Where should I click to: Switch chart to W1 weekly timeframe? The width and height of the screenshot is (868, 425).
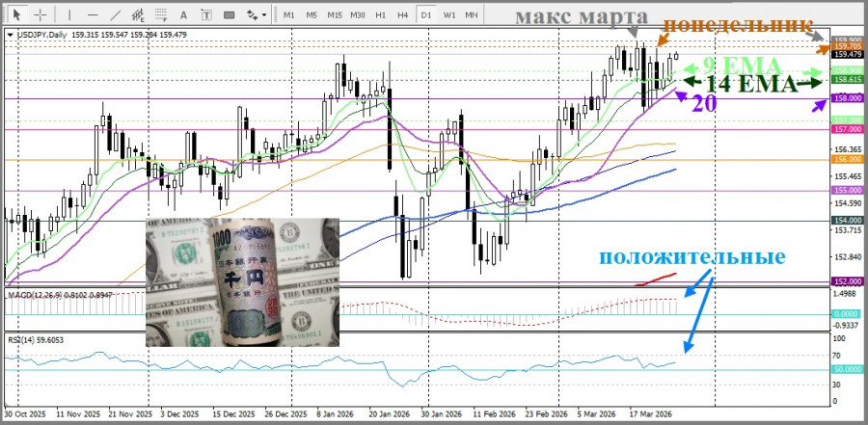coord(448,15)
